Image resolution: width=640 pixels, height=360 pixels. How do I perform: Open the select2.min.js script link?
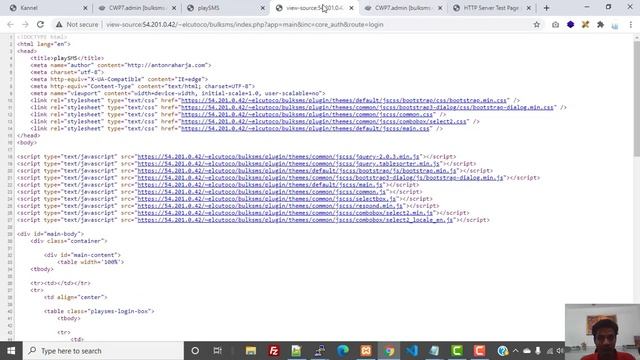click(285, 213)
